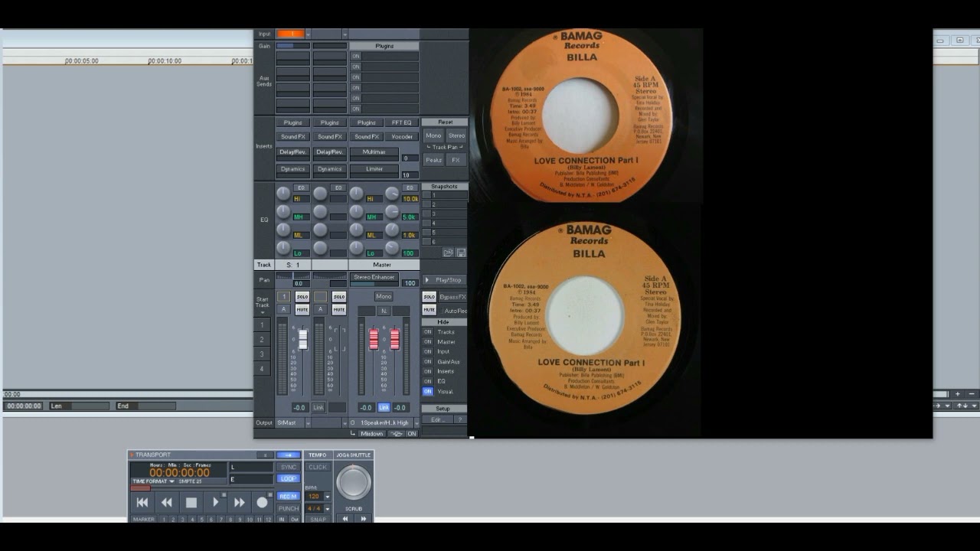This screenshot has width=980, height=551.
Task: Select Snapshot 1
Action: click(445, 195)
